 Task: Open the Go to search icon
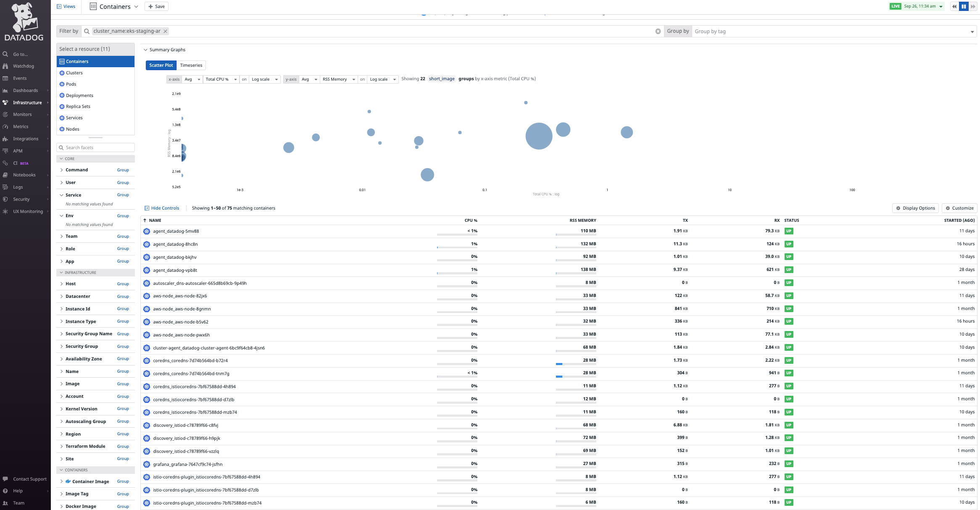coord(5,54)
